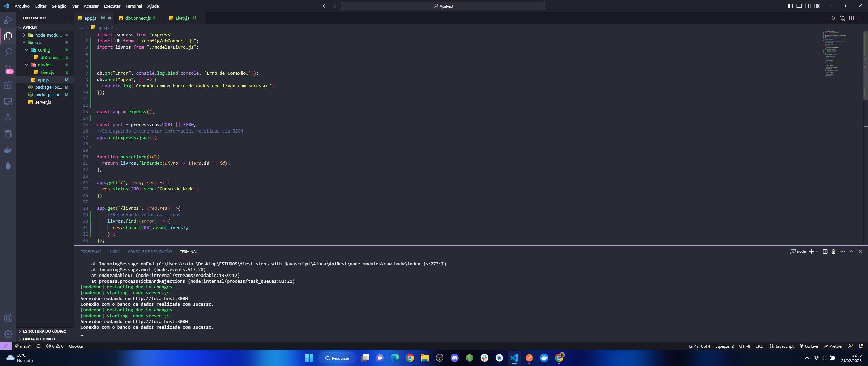Open the terminal launch profile dropdown
This screenshot has width=868, height=366.
[817, 251]
